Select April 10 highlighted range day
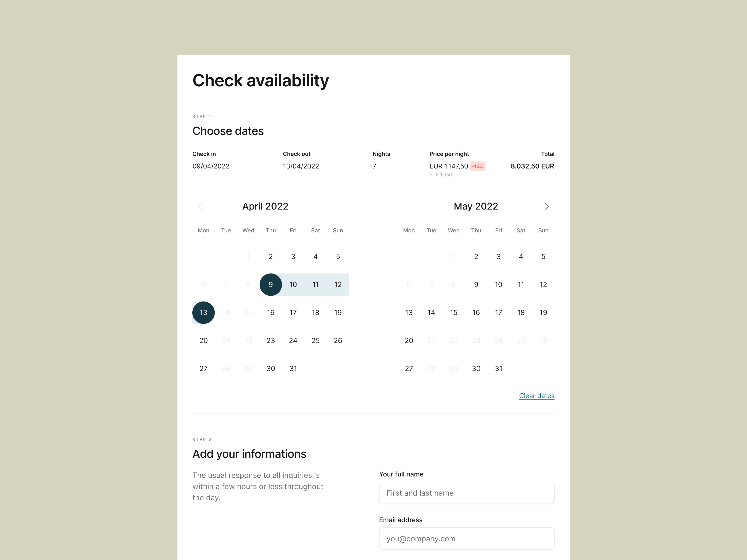The height and width of the screenshot is (560, 747). [x=293, y=285]
